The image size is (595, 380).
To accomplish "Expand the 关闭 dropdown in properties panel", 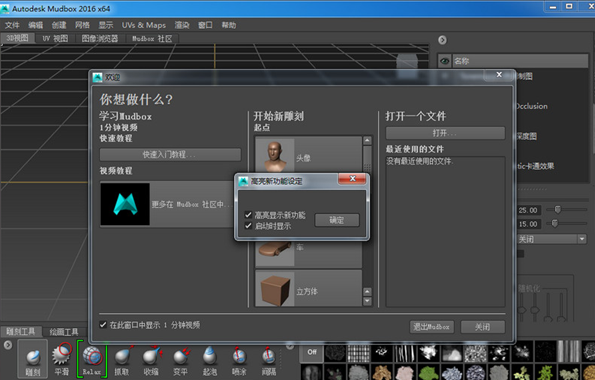I will [582, 239].
